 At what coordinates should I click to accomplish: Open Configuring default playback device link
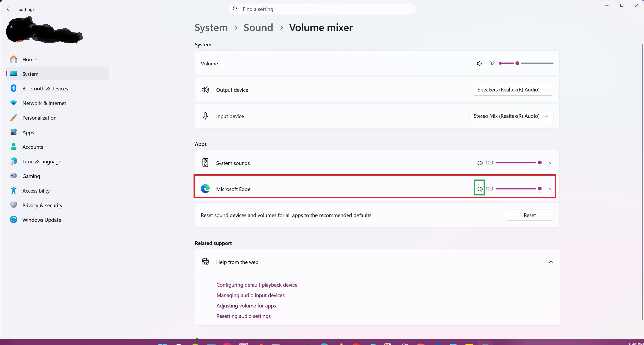pyautogui.click(x=257, y=285)
